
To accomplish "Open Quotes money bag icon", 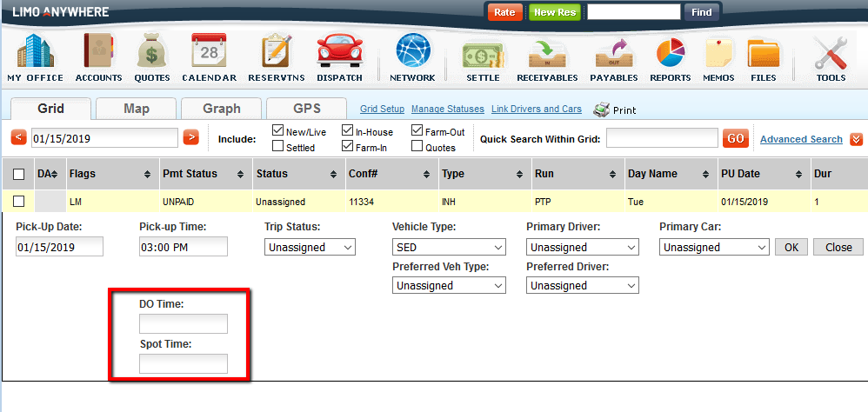I will coord(152,50).
